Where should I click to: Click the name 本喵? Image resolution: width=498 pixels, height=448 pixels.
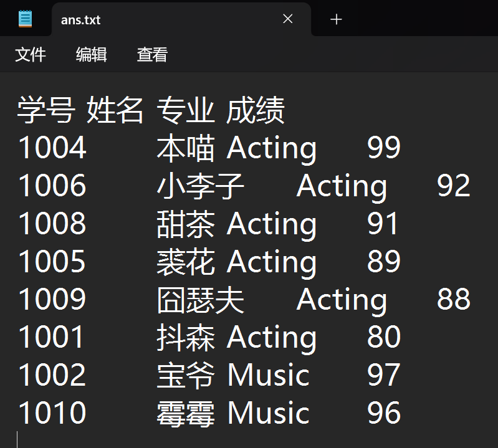click(x=186, y=147)
